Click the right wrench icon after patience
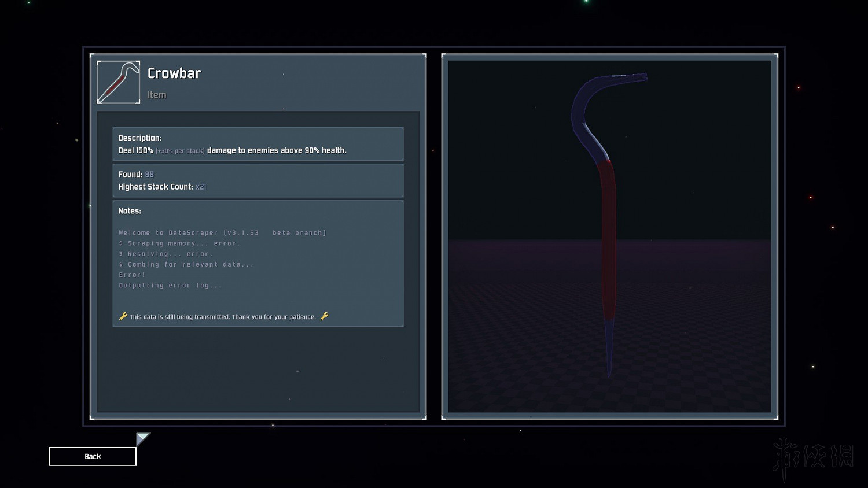Viewport: 868px width, 488px height. coord(324,316)
